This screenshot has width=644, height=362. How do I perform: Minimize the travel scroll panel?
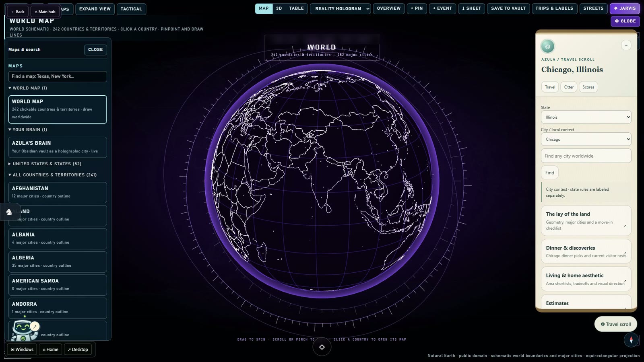point(626,45)
